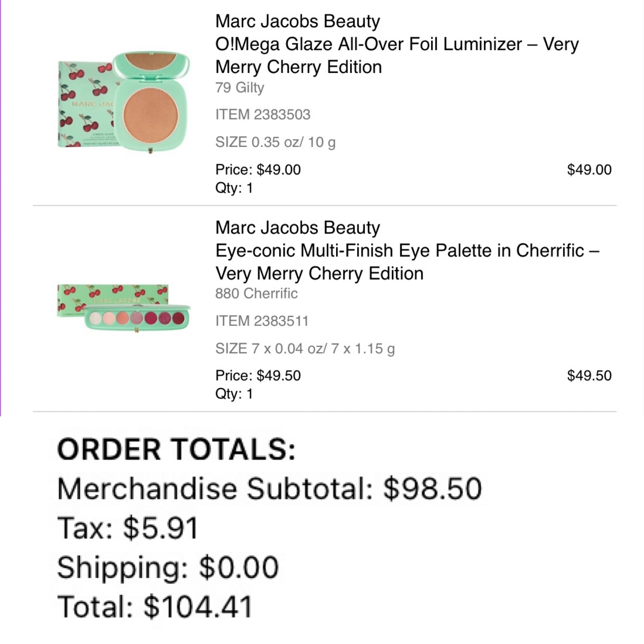This screenshot has height=644, width=644.
Task: Click the Merchandise Subtotal $98.50 line
Action: tap(269, 489)
